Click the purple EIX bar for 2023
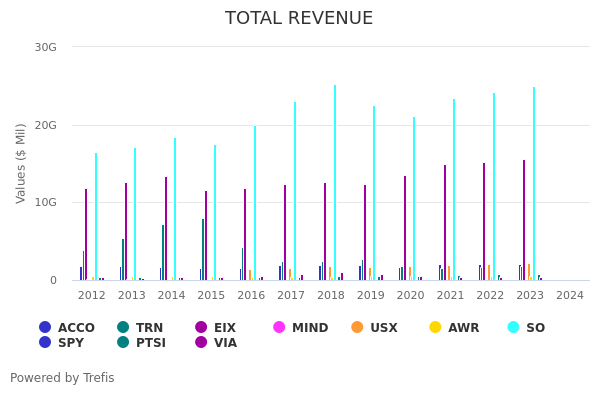The width and height of the screenshot is (600, 400). tap(523, 220)
